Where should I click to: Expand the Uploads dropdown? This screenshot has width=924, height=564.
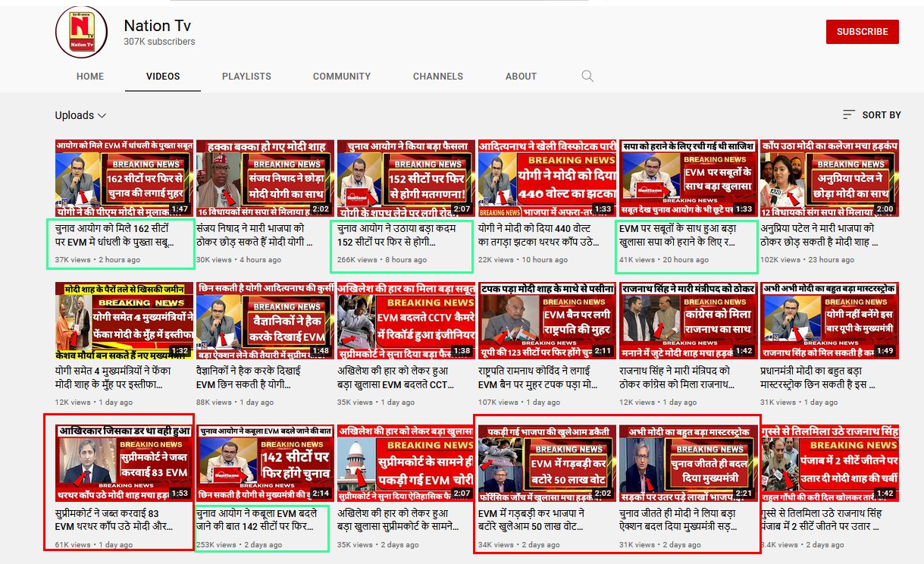tap(80, 115)
